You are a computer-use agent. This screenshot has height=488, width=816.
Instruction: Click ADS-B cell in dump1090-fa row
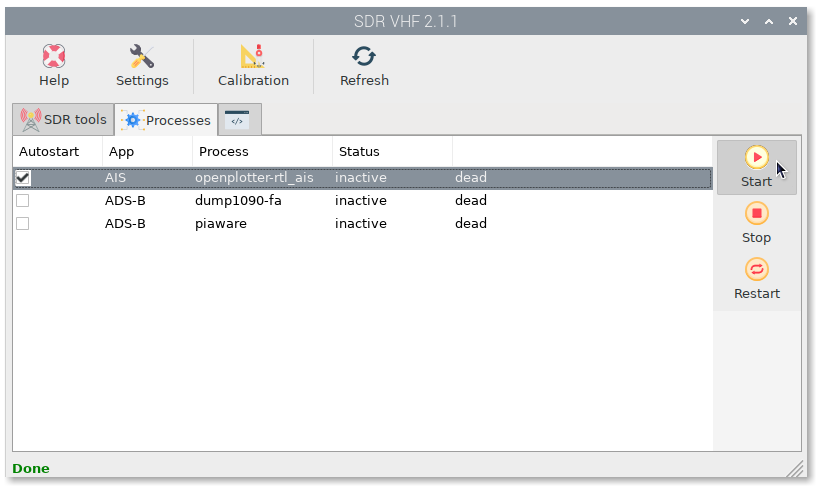tap(125, 200)
